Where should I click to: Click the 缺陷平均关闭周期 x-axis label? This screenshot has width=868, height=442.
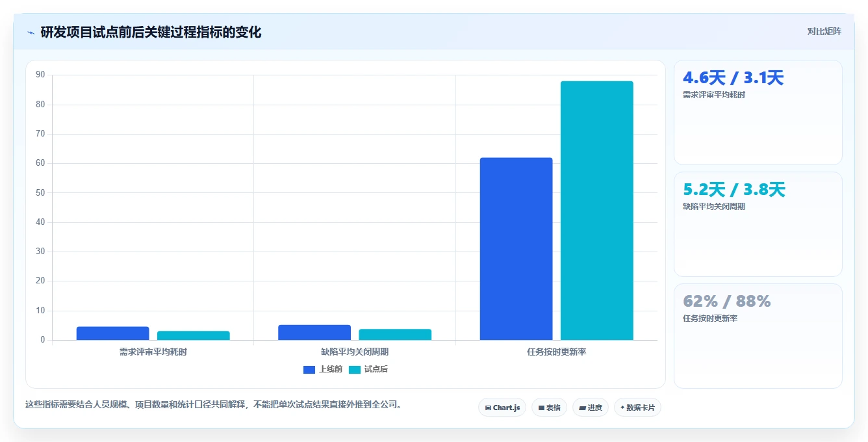point(355,352)
